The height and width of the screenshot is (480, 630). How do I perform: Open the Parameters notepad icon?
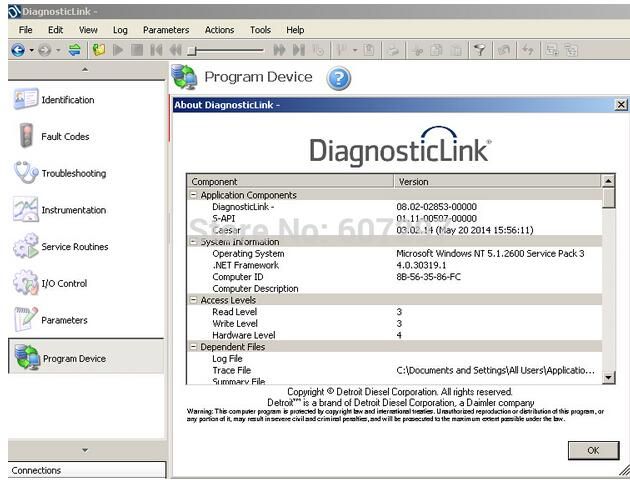(x=26, y=320)
